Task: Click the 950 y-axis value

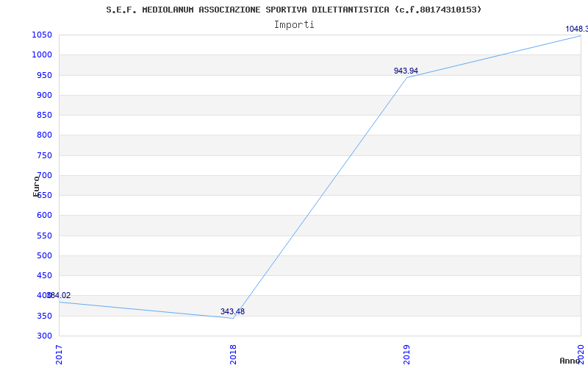Action: [44, 75]
